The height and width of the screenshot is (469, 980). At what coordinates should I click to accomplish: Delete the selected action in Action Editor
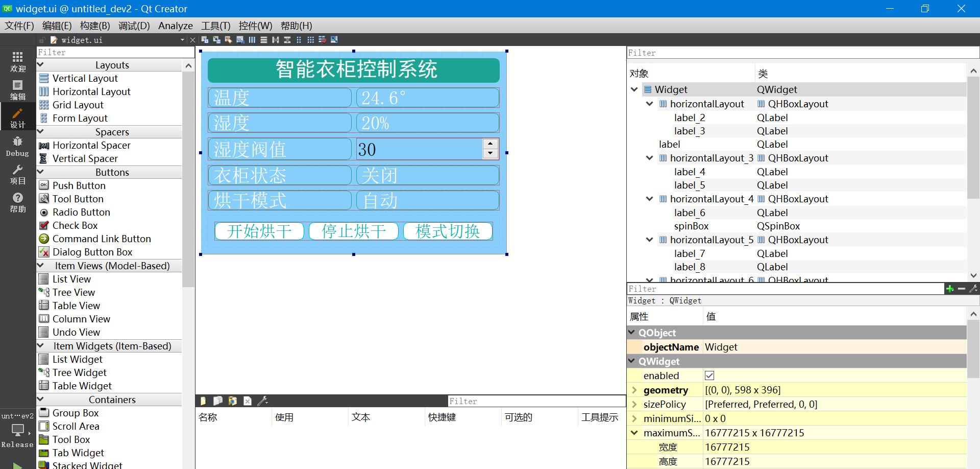point(248,401)
